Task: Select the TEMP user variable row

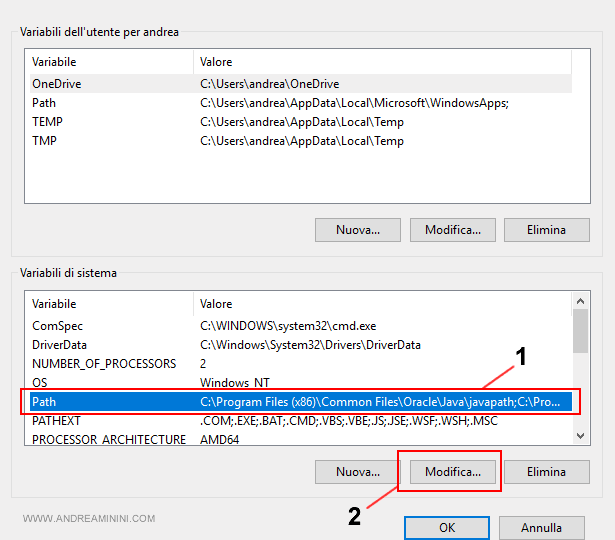Action: click(47, 122)
